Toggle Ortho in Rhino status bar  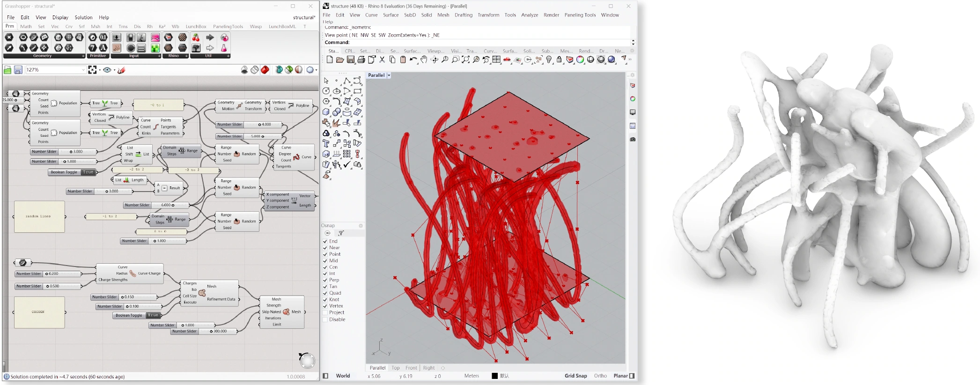click(x=600, y=376)
